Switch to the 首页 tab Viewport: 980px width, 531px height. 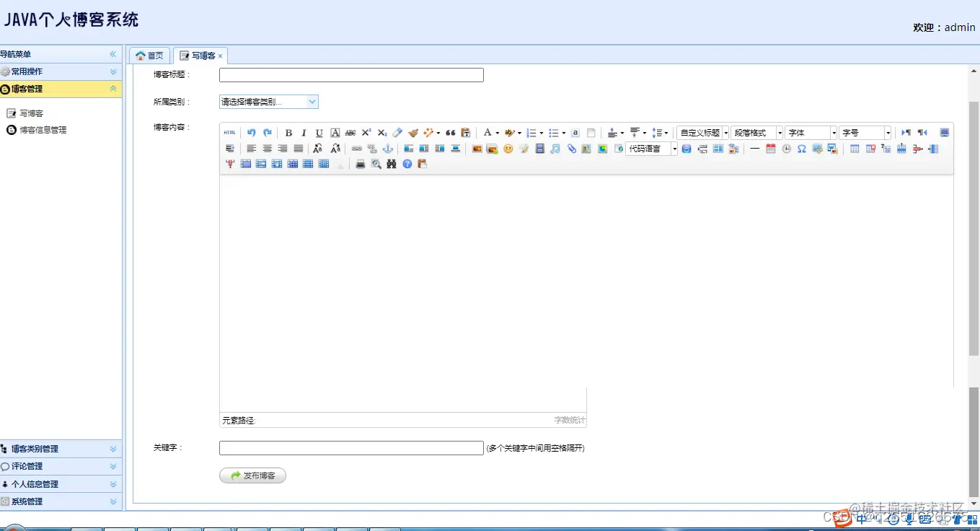pyautogui.click(x=150, y=56)
